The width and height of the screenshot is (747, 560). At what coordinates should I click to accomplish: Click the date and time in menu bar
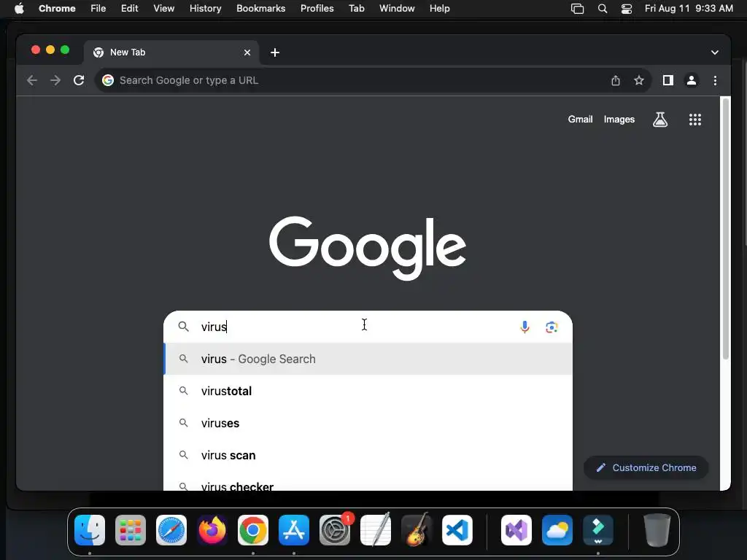(689, 9)
